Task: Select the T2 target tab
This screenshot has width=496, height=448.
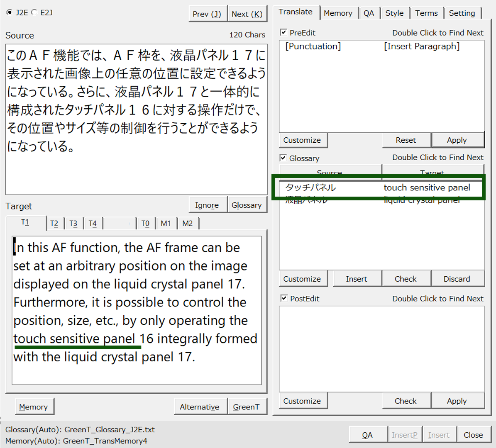Action: 54,224
